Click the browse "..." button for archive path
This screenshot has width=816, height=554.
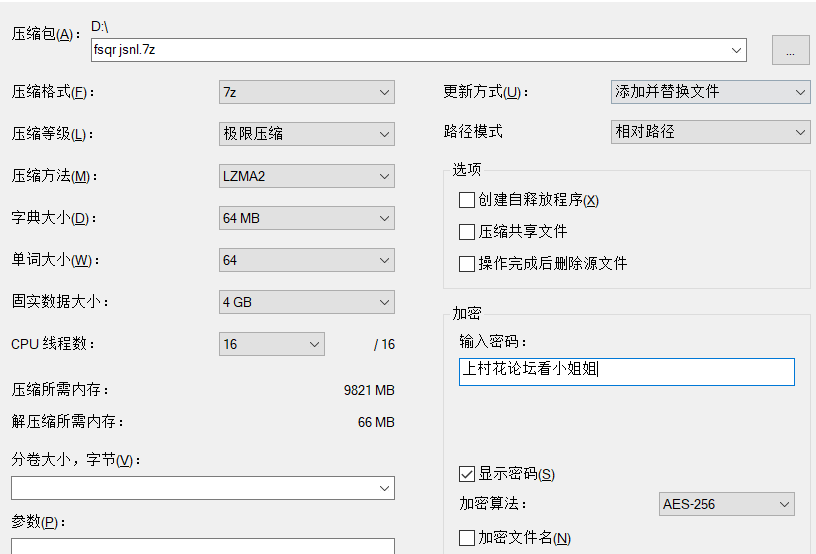click(x=789, y=50)
